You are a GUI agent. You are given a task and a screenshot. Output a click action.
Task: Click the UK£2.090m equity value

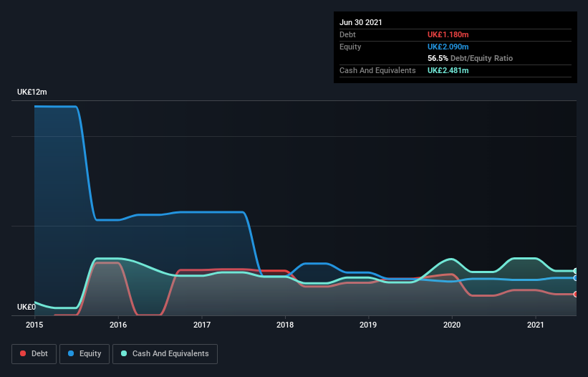point(448,47)
